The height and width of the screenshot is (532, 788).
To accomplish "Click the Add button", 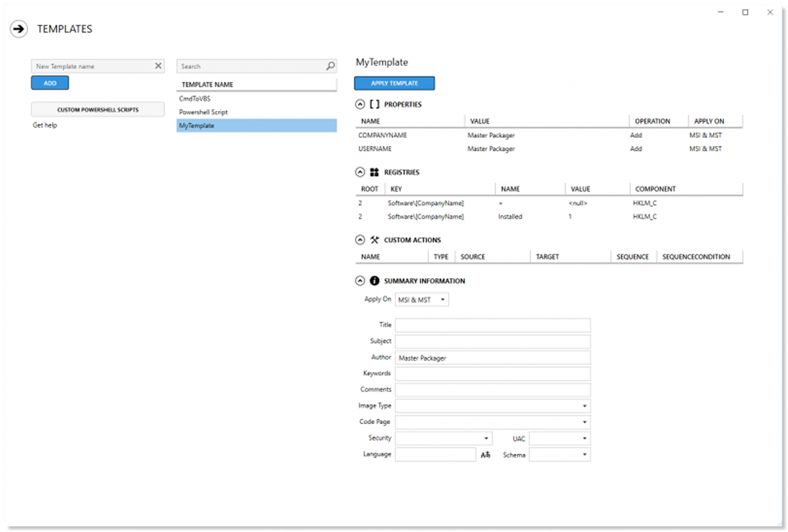I will click(x=50, y=83).
